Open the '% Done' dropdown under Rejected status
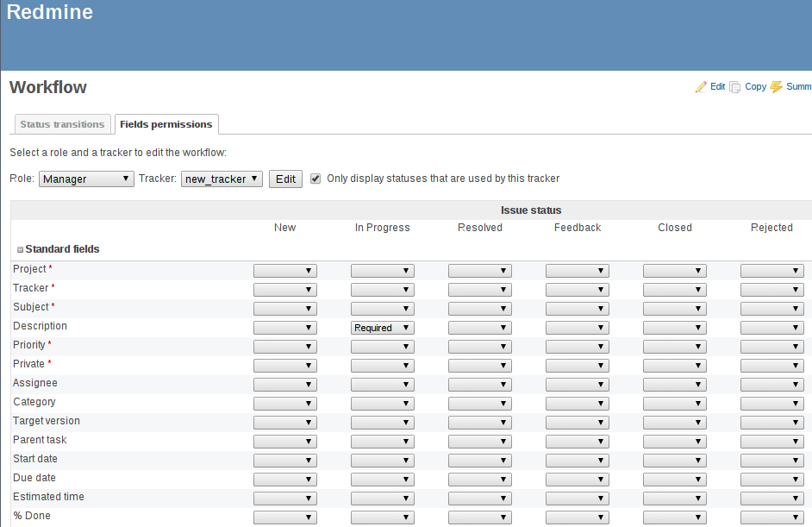 tap(771, 517)
